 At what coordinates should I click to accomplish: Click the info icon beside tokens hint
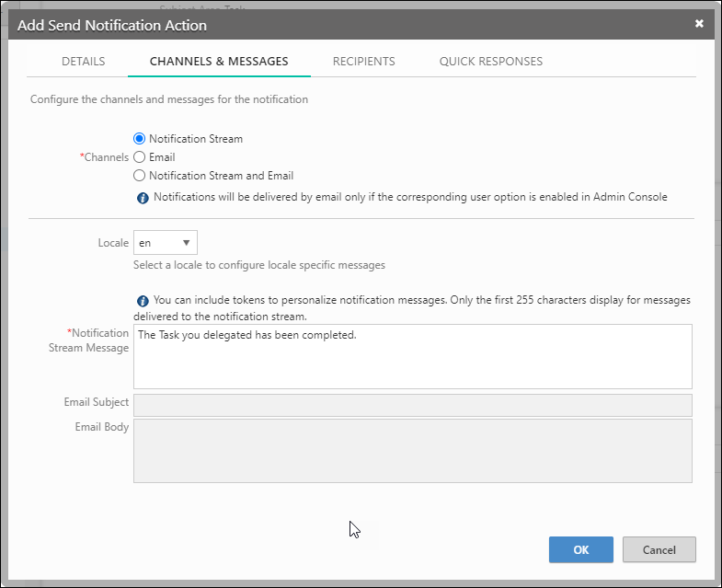[143, 301]
